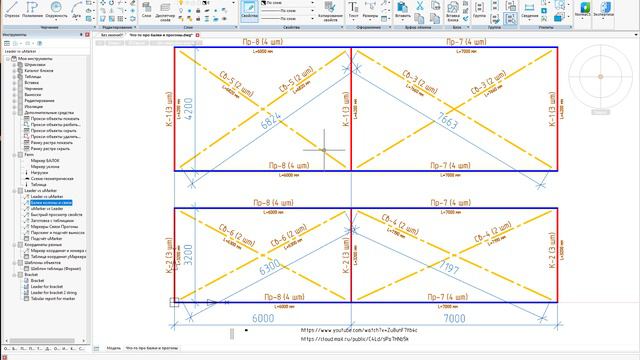Close the Инструменты tools panel

pos(87,35)
